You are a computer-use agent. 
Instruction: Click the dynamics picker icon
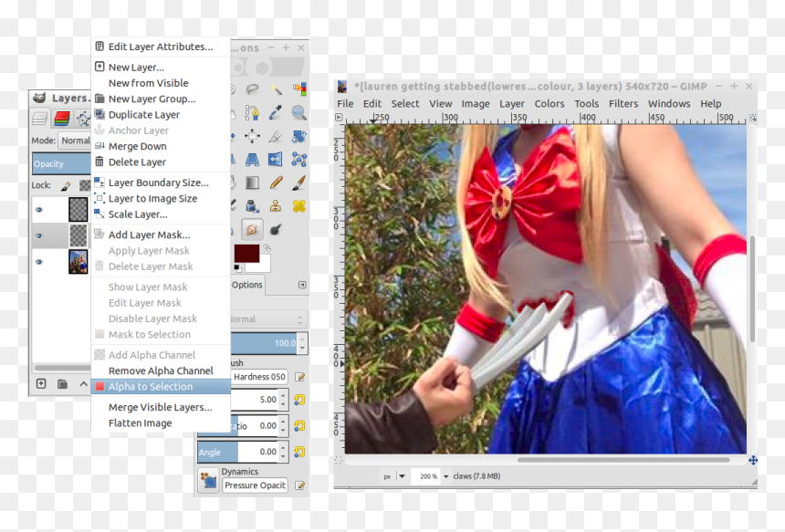(x=208, y=481)
